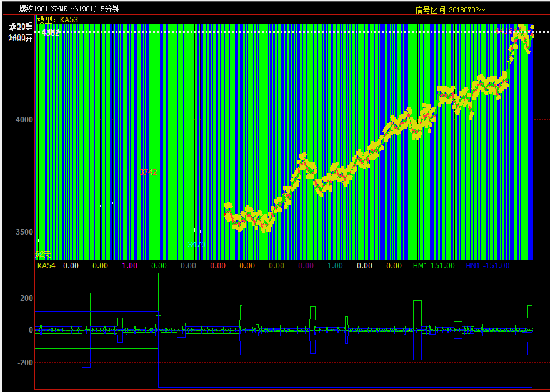Click the 多20手 position label
This screenshot has width=550, height=392.
tap(21, 27)
